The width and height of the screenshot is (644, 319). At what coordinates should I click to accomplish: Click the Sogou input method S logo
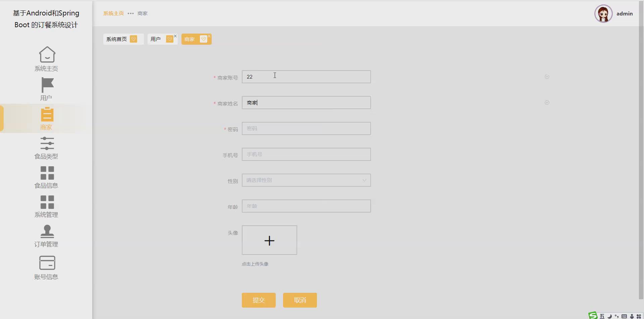pyautogui.click(x=593, y=315)
